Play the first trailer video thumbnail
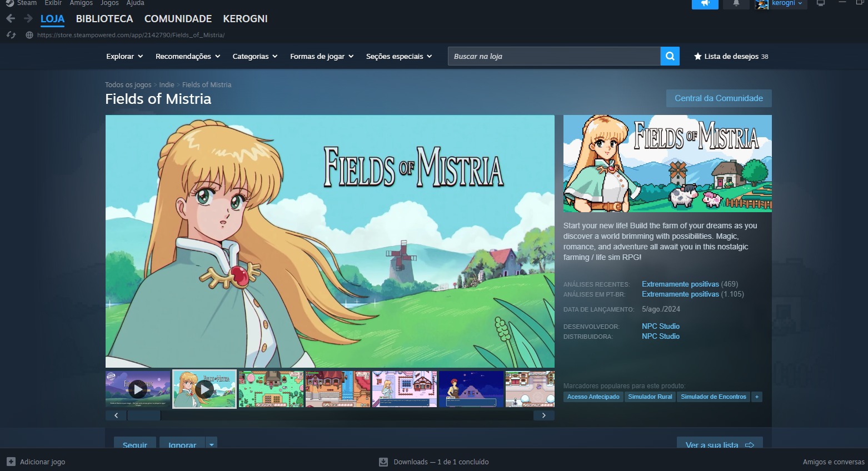Screen dimensions: 868x471 coord(138,389)
